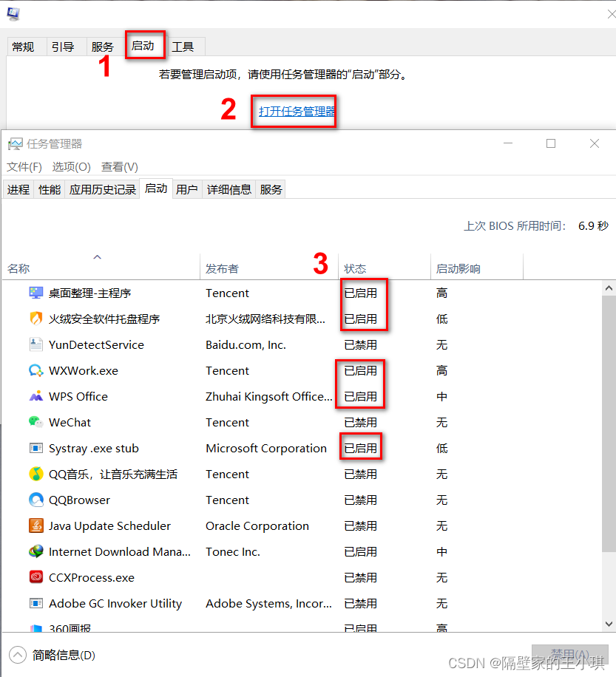
Task: Click 高 impact of 桌面整理-主程序
Action: (441, 293)
